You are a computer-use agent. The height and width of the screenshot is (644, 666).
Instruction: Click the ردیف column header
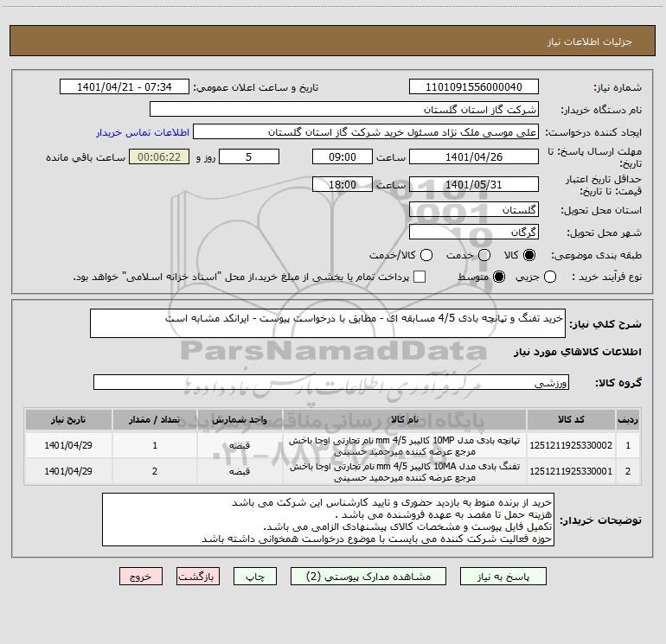coord(628,419)
